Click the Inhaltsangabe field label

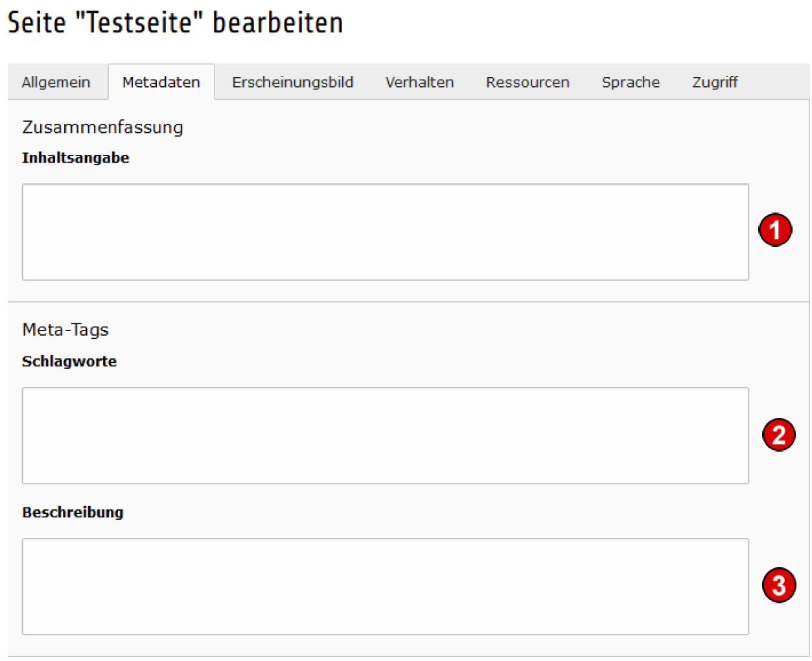tap(76, 158)
